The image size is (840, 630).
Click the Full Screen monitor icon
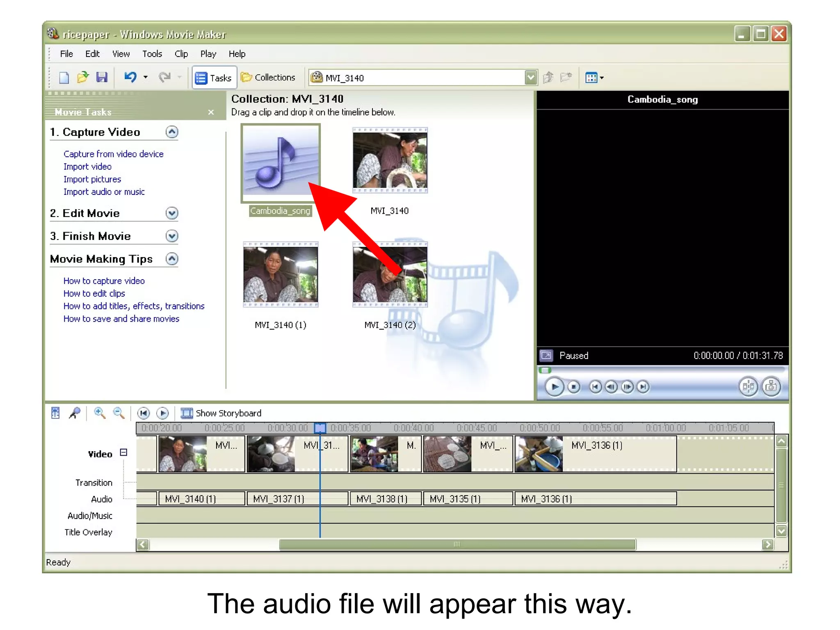coord(546,355)
